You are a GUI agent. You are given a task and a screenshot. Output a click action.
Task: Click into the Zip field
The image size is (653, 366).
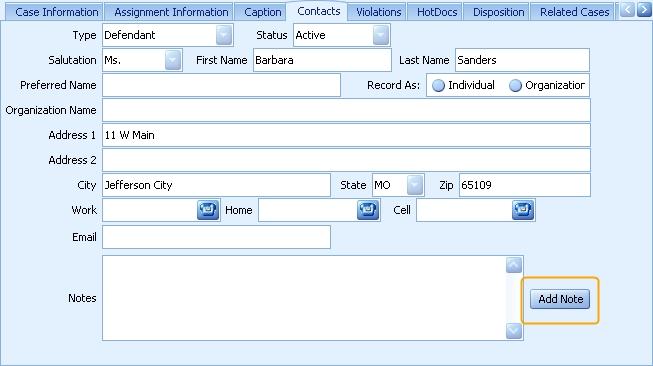click(525, 185)
